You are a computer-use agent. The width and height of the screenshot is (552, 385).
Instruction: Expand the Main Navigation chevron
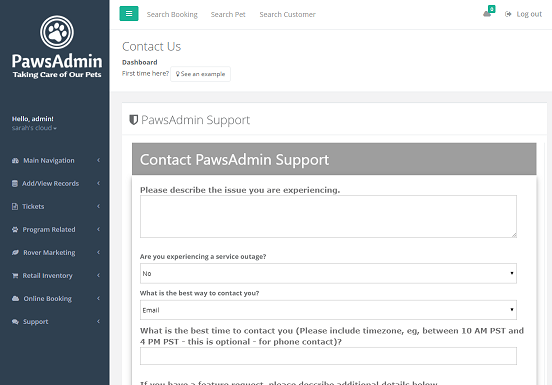[99, 160]
